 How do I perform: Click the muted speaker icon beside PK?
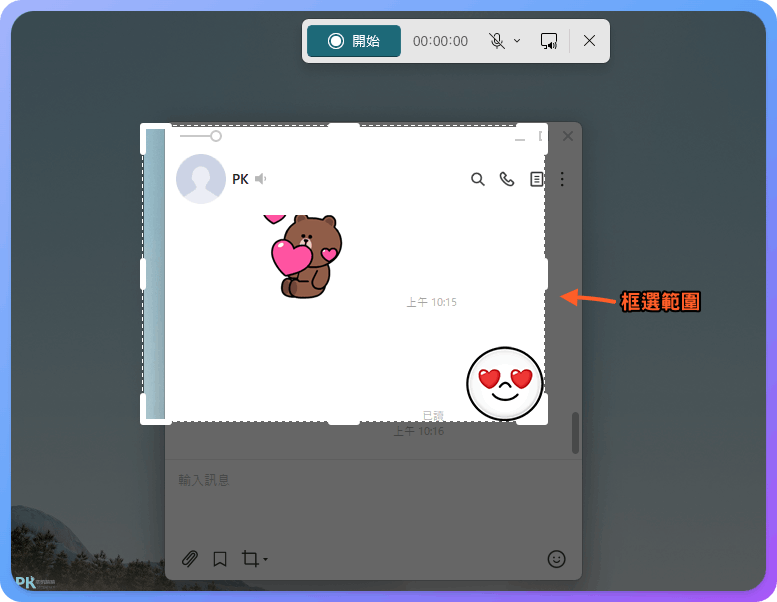click(x=261, y=178)
